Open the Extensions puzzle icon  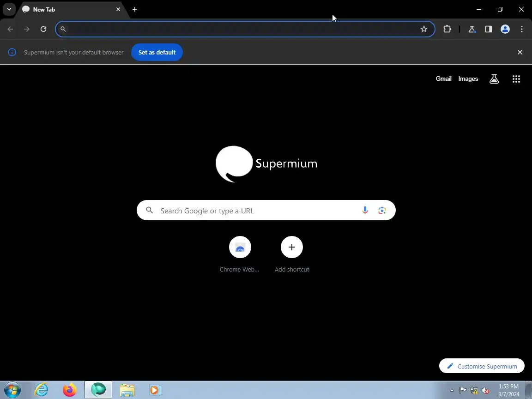tap(447, 29)
